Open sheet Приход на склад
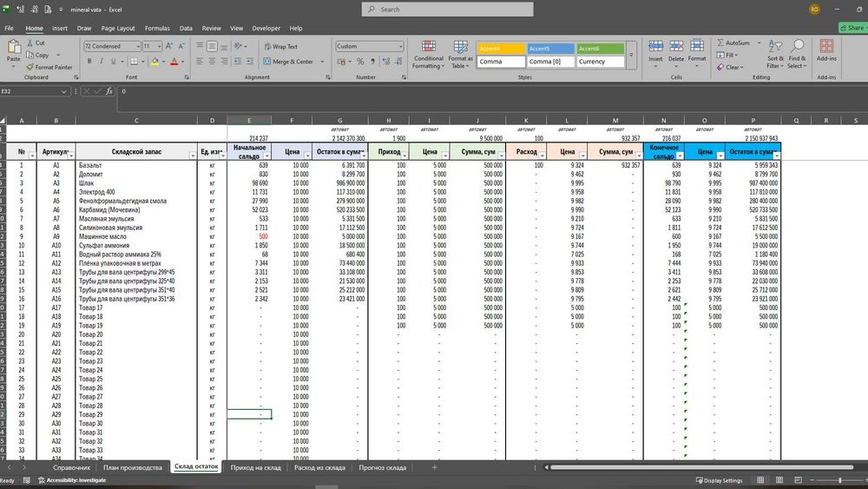The height and width of the screenshot is (489, 868). [256, 467]
